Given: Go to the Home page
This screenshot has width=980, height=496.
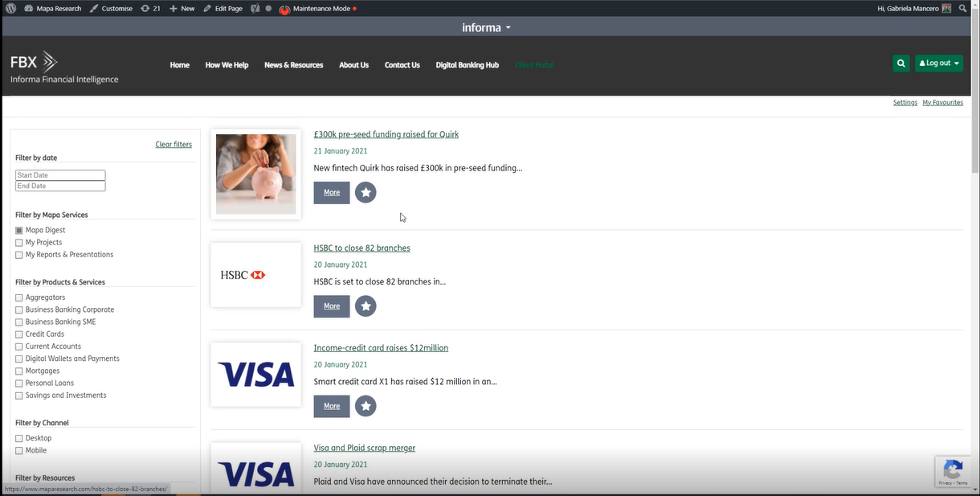Looking at the screenshot, I should click(x=180, y=65).
